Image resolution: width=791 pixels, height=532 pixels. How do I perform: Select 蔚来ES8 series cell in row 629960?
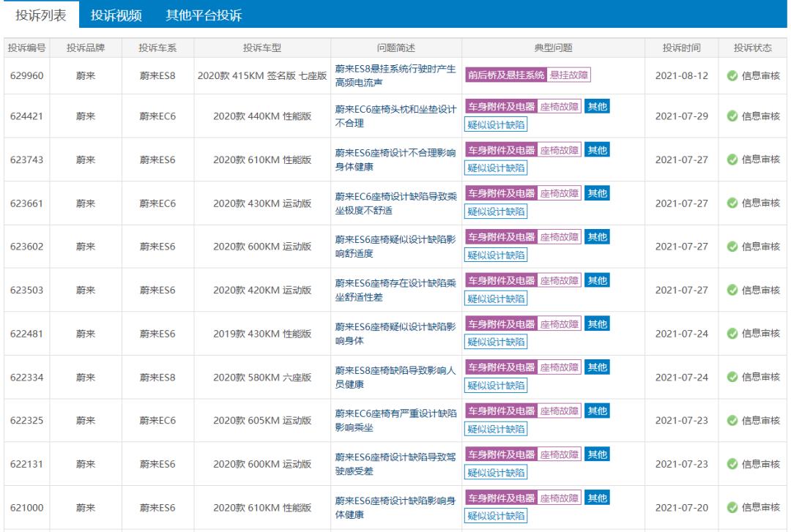[157, 75]
